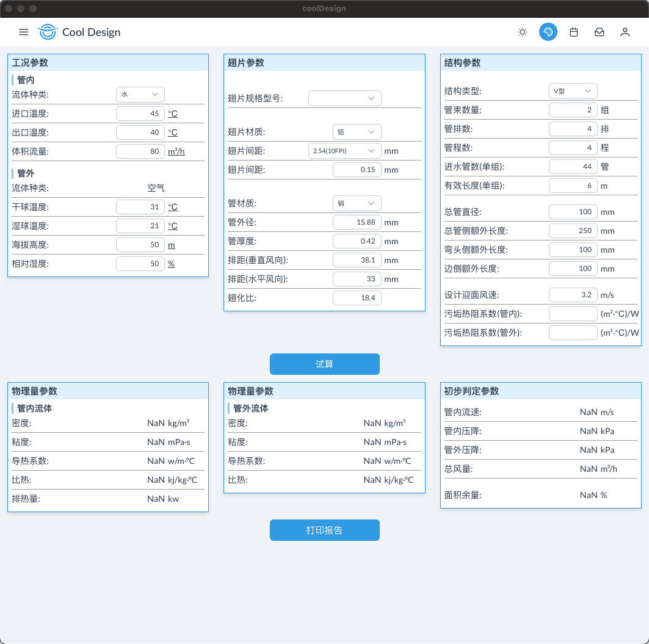Select the 设计迎面风速 input field
649x644 pixels.
pos(573,295)
